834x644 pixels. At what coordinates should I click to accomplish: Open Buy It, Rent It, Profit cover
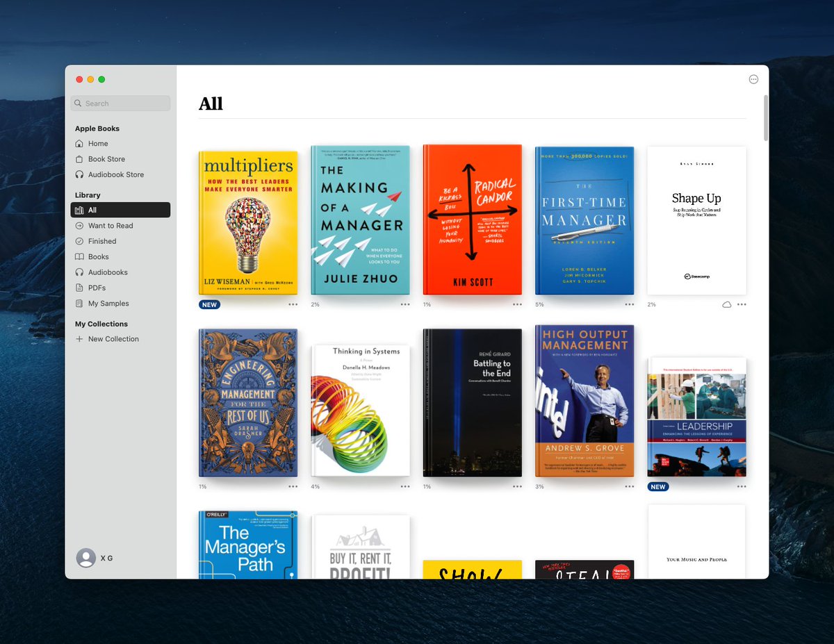360,547
